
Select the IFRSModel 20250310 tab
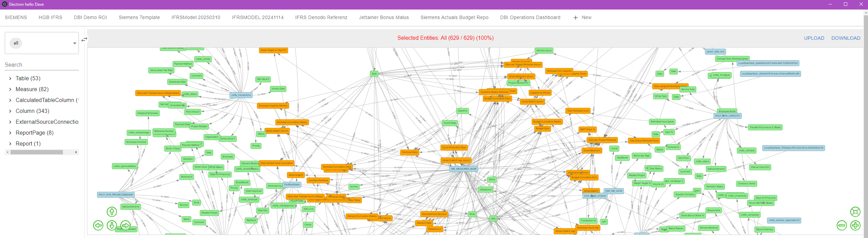(196, 17)
